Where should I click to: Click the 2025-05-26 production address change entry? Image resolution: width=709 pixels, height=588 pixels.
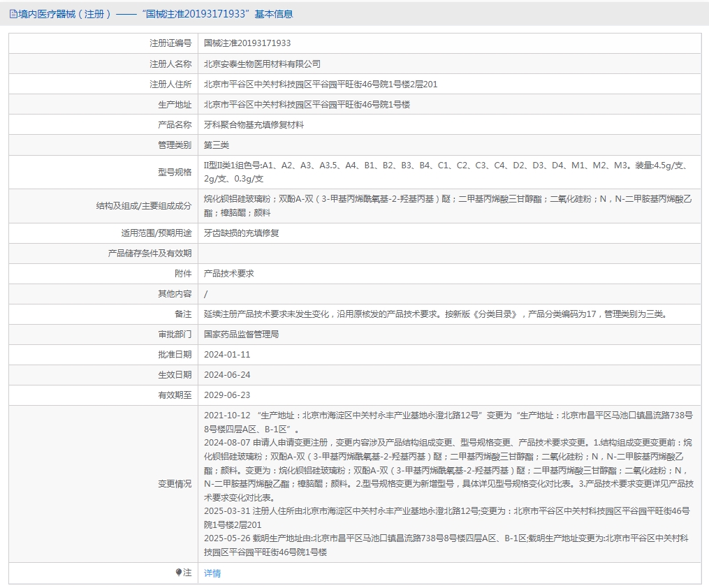[446, 545]
